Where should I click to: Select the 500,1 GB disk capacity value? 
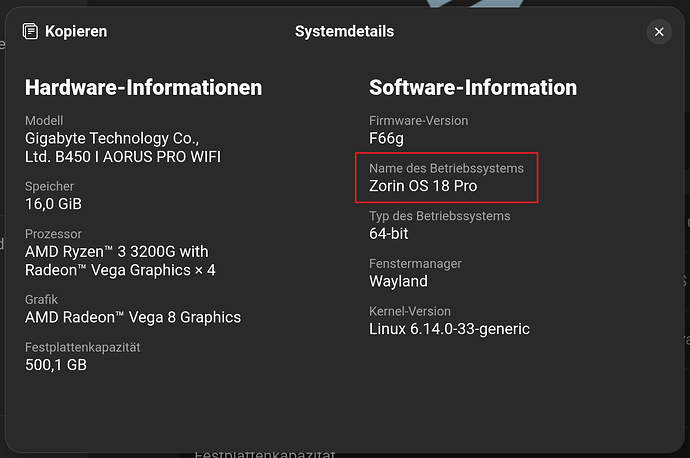(56, 365)
